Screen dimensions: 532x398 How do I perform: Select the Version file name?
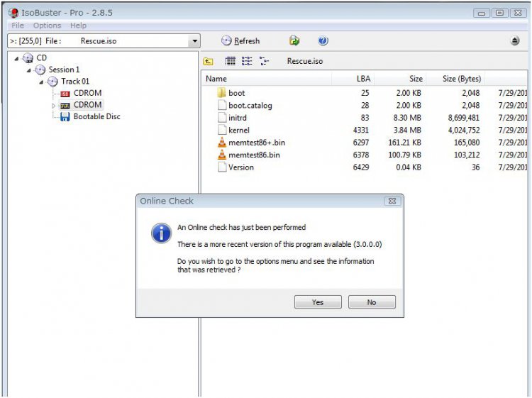pyautogui.click(x=241, y=167)
